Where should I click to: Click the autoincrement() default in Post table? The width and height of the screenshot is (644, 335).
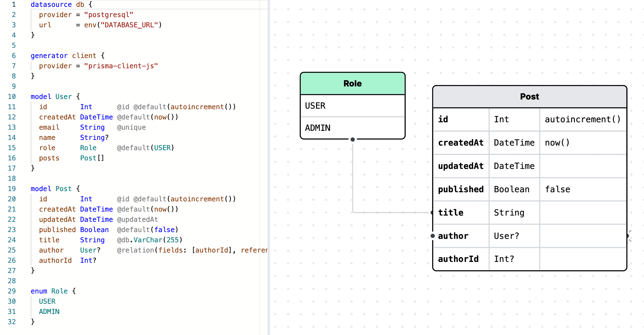pos(582,119)
